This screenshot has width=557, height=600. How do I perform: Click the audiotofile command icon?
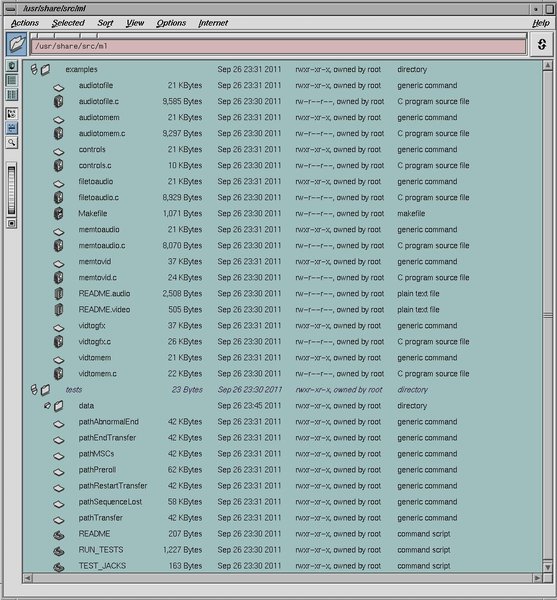click(59, 88)
